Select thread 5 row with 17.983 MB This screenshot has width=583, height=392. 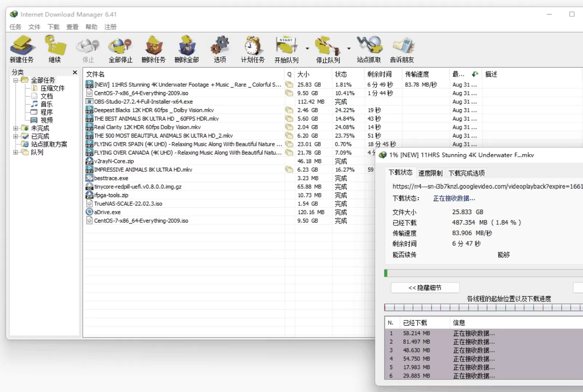pyautogui.click(x=483, y=367)
